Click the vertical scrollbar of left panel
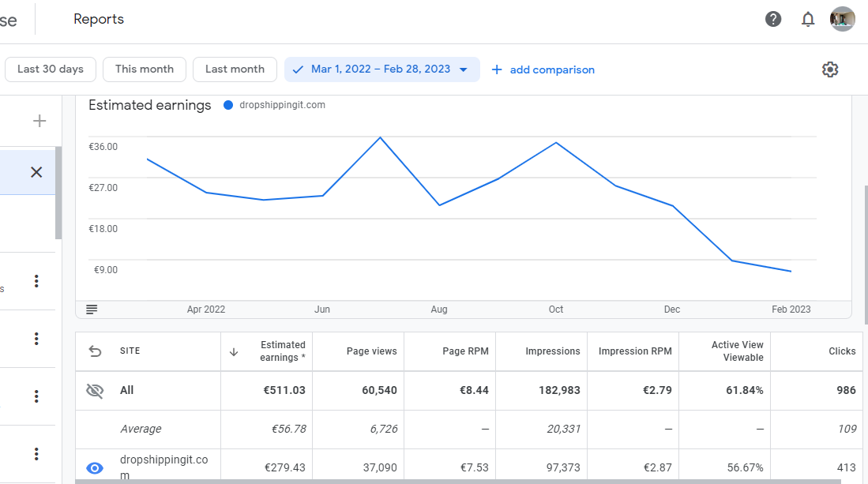The width and height of the screenshot is (868, 484). pos(58,193)
